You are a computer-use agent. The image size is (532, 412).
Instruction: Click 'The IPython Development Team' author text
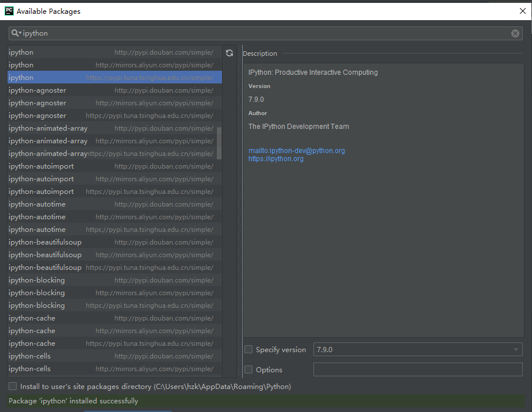click(298, 127)
